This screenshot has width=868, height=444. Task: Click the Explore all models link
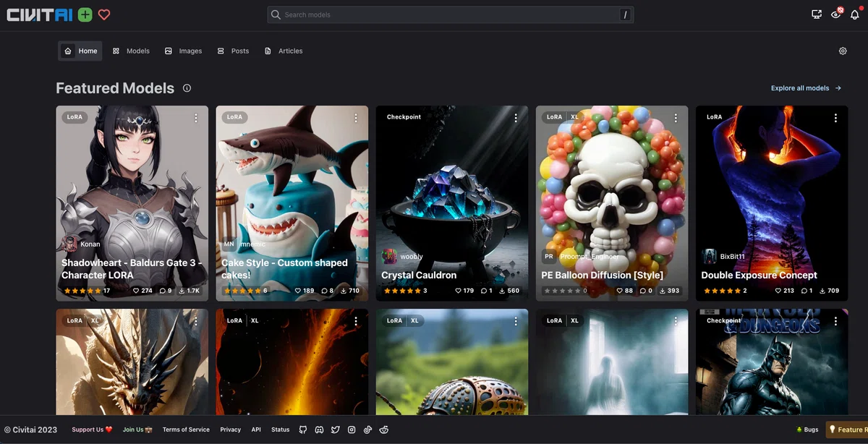tap(806, 88)
